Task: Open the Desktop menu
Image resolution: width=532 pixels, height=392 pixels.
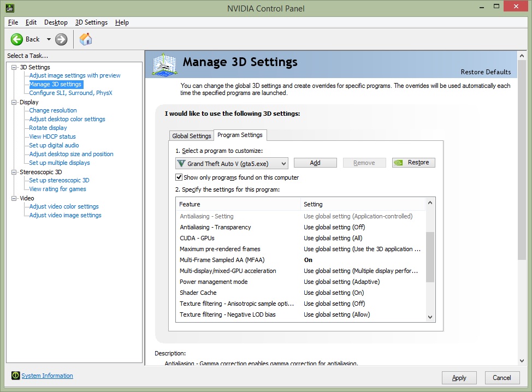Action: pos(56,22)
